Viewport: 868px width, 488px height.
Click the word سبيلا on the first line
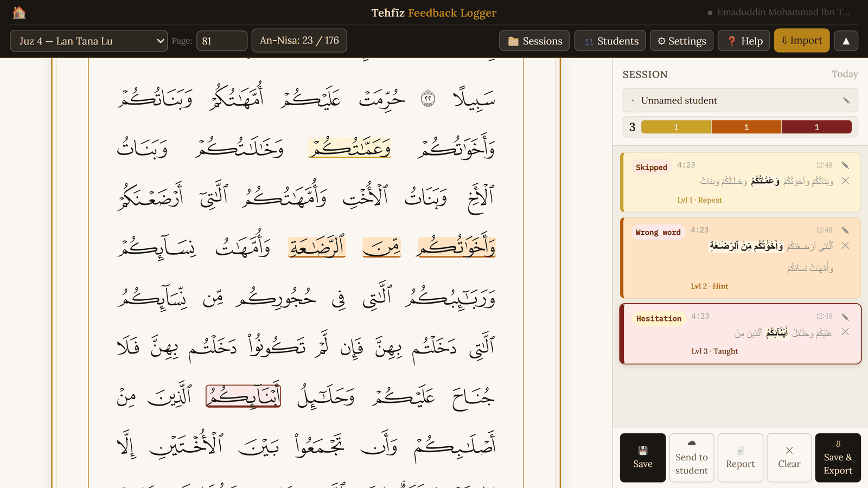474,98
